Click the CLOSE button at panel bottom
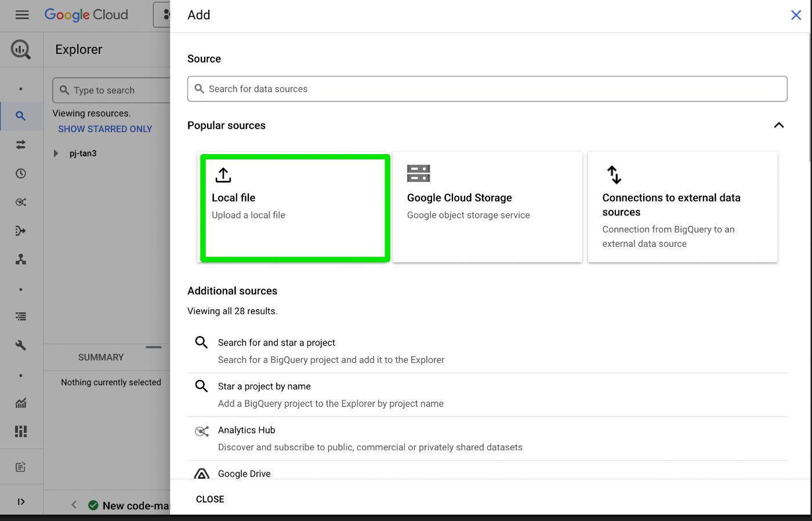The height and width of the screenshot is (521, 812). click(210, 499)
